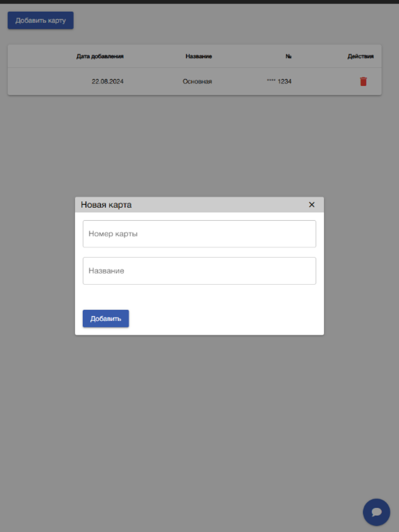Click the Номер карты input field
Screen dimensions: 399x532
click(x=199, y=234)
